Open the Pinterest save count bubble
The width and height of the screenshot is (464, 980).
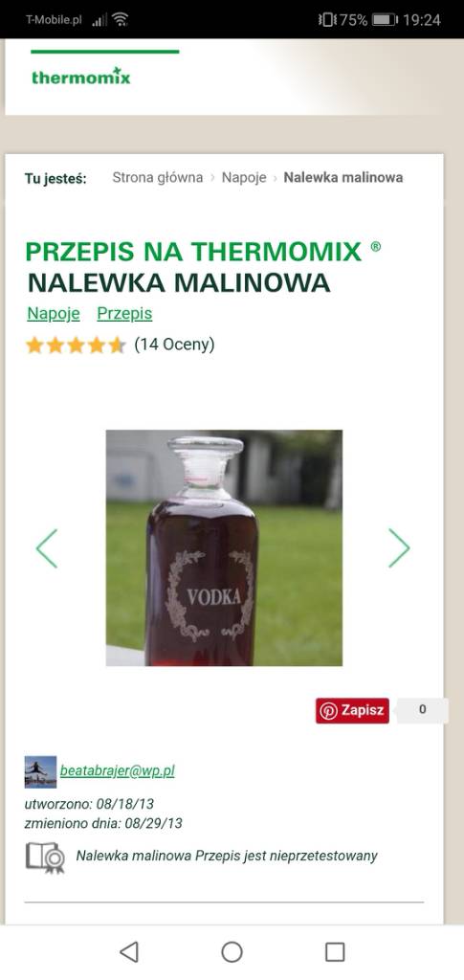(x=423, y=711)
